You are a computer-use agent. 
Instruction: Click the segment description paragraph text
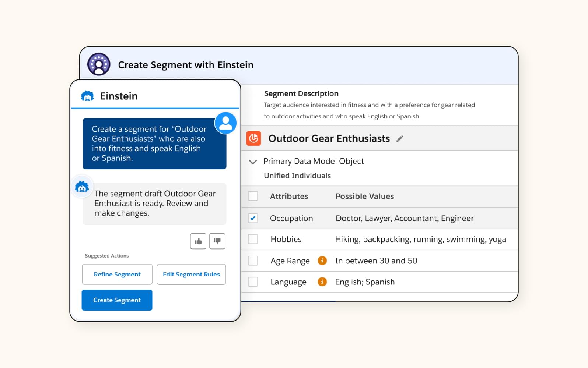[369, 110]
